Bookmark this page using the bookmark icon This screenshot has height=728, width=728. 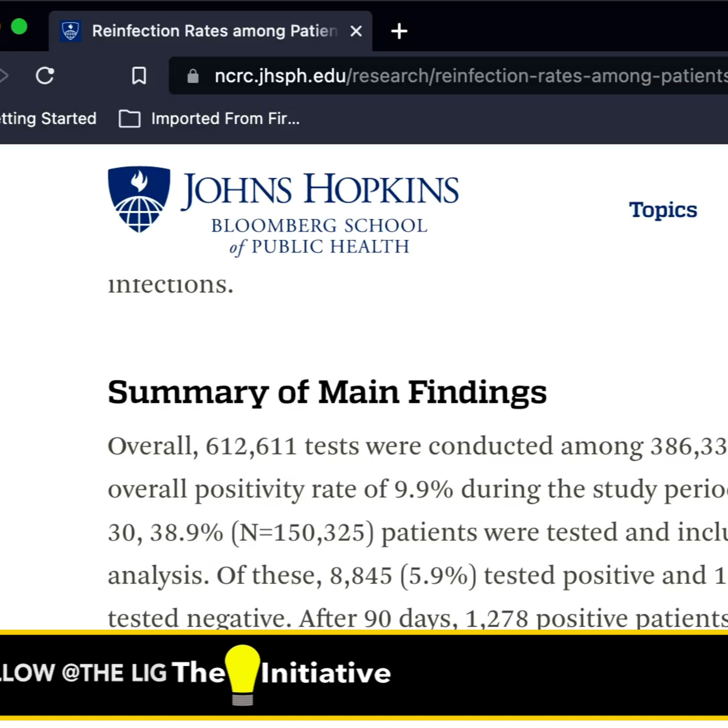coord(139,76)
